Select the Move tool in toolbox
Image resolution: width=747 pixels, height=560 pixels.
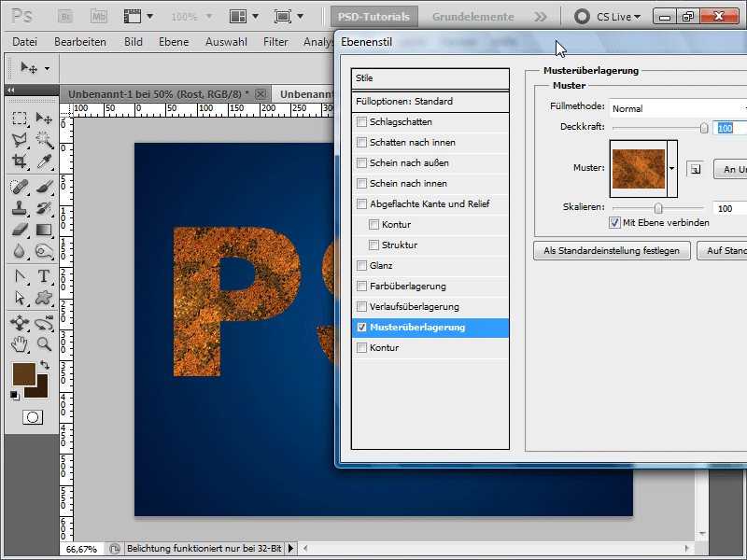(x=44, y=119)
